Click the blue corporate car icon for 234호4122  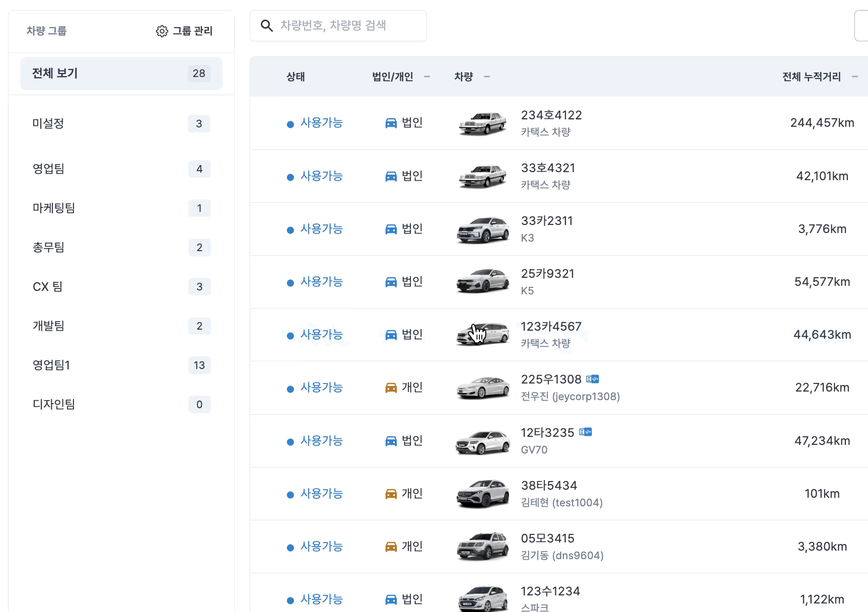pos(391,123)
